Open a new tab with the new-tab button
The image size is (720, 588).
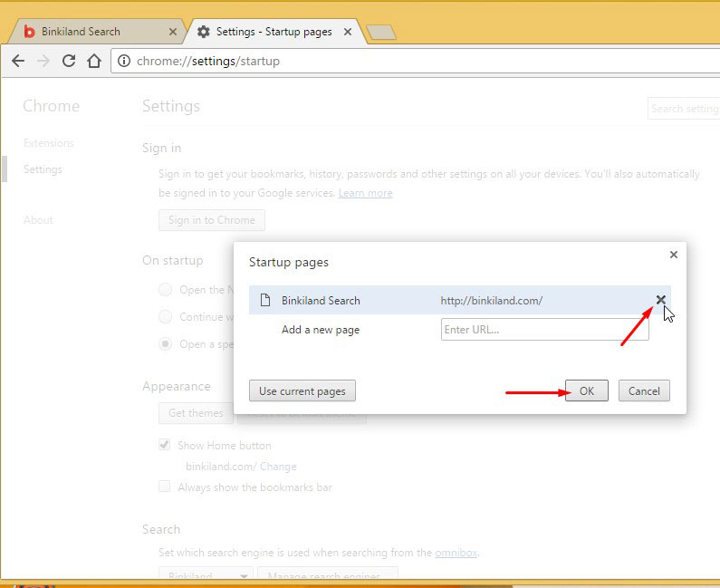381,32
